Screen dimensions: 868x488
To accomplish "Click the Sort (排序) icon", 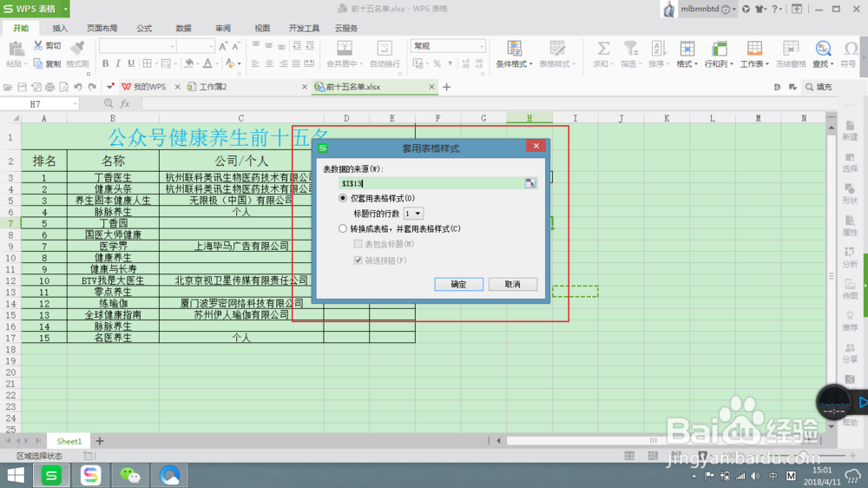I will pos(658,48).
